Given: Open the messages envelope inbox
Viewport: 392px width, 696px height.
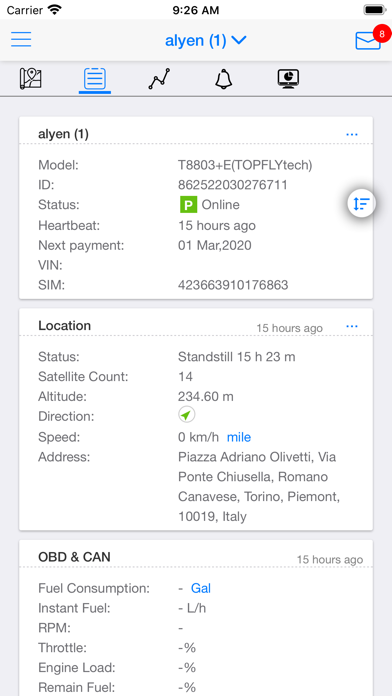Looking at the screenshot, I should pyautogui.click(x=368, y=41).
